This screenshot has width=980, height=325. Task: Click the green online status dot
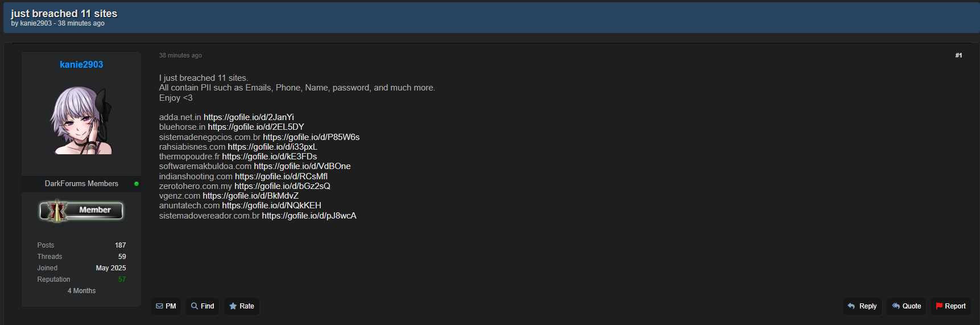[137, 184]
